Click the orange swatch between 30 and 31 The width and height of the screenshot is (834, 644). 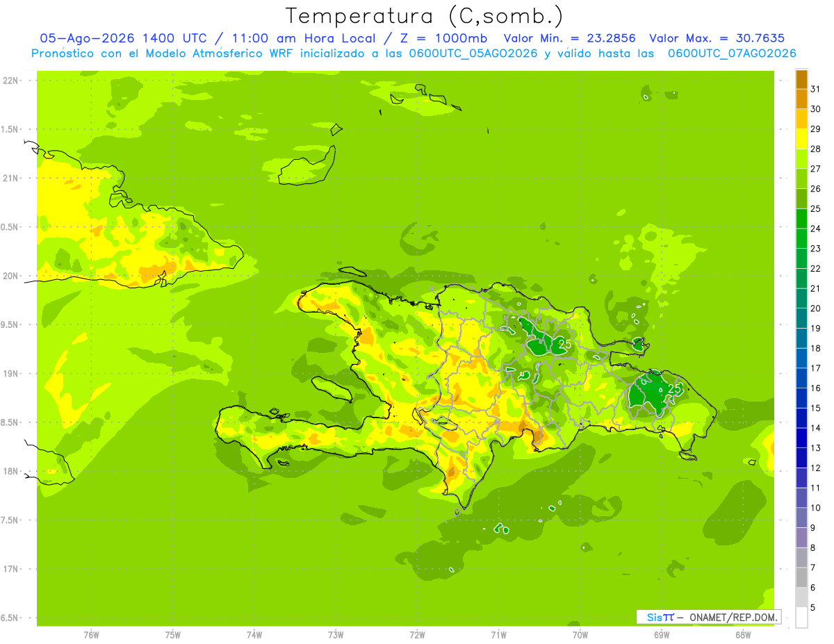[x=801, y=99]
